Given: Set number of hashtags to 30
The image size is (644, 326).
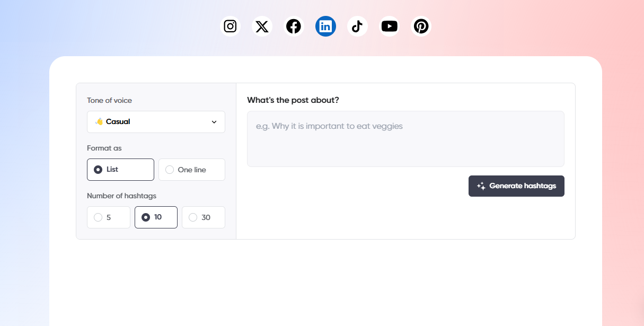Looking at the screenshot, I should point(204,217).
